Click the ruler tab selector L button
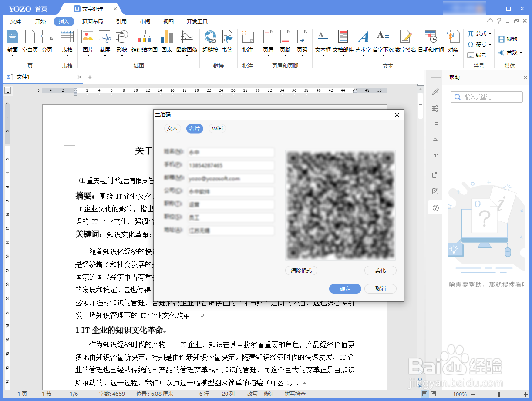The image size is (532, 401). 8,90
